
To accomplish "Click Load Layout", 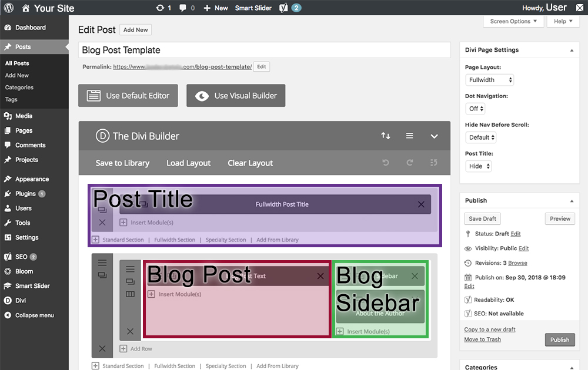I will pyautogui.click(x=188, y=163).
